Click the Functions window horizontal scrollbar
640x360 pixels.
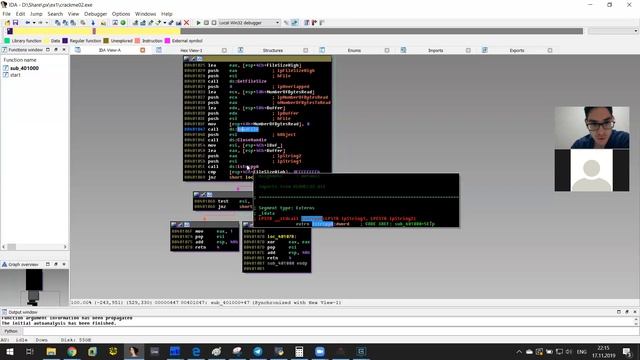point(34,247)
